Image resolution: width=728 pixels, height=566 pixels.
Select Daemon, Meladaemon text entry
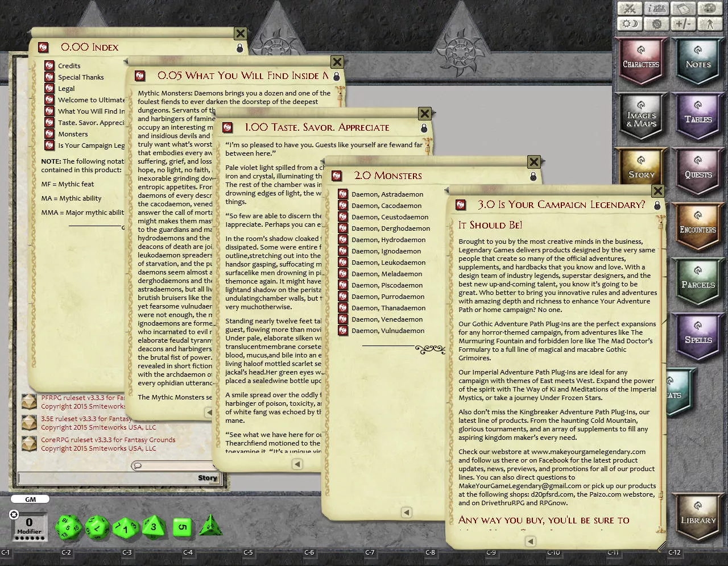click(387, 274)
